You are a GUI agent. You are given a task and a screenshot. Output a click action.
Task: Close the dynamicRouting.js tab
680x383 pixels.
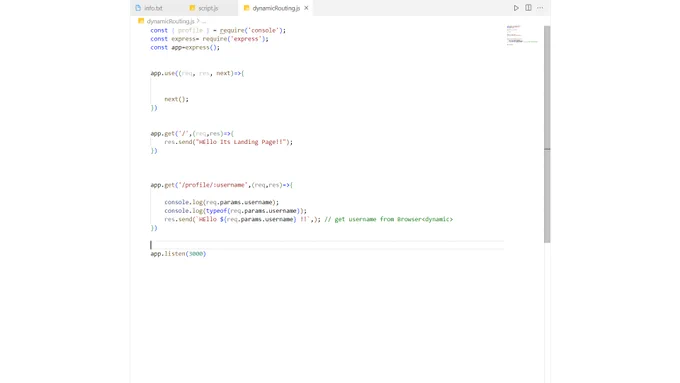point(306,8)
